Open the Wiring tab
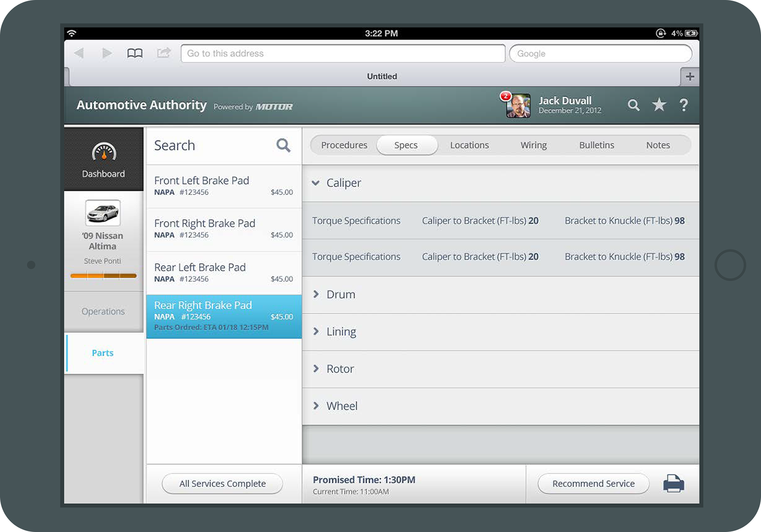This screenshot has width=761, height=532. (x=533, y=145)
